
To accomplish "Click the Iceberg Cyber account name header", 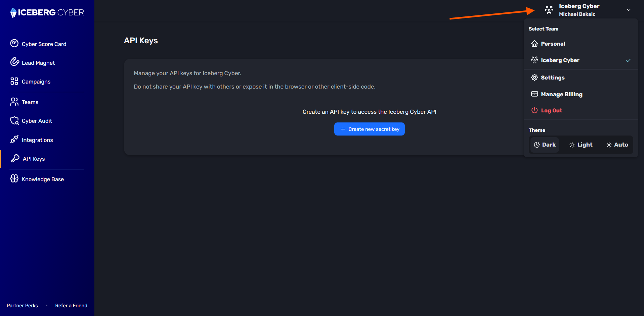I will (x=579, y=6).
